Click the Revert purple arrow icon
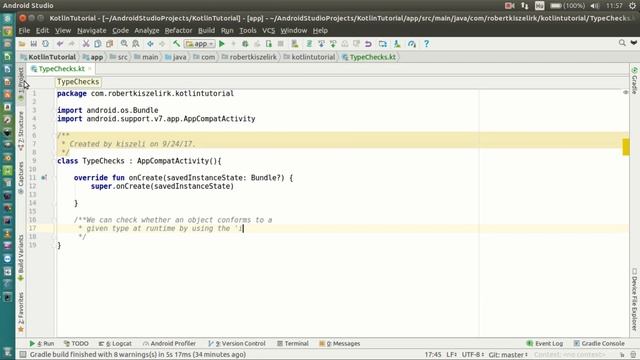The image size is (640, 360). pos(368,44)
